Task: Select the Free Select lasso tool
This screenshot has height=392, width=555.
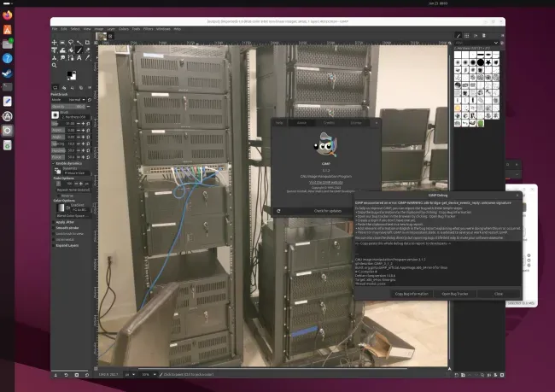Action: coord(71,43)
